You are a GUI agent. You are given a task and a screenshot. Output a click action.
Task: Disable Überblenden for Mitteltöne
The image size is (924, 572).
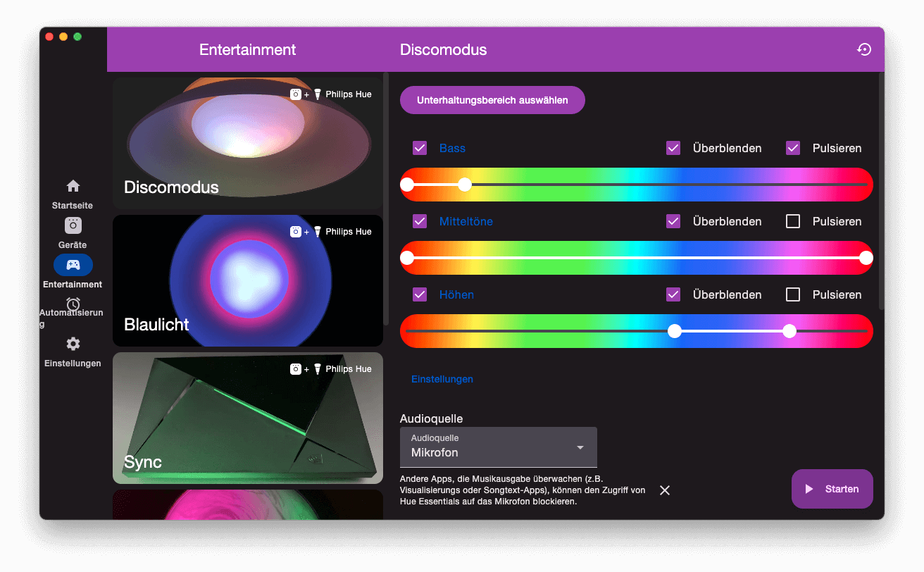click(673, 221)
